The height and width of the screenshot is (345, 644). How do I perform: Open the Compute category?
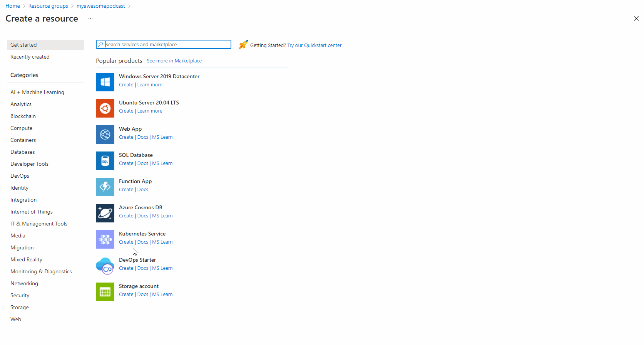pyautogui.click(x=22, y=128)
